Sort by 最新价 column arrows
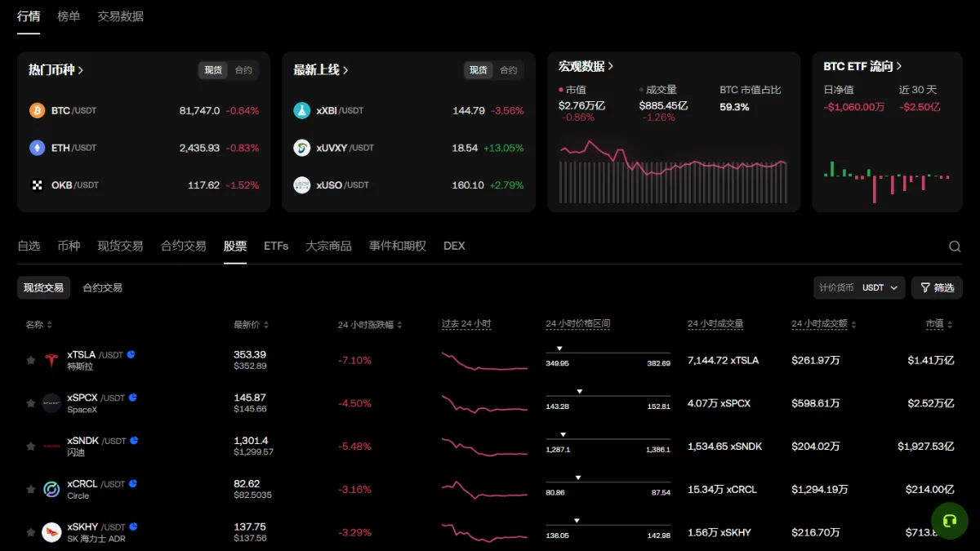This screenshot has height=551, width=980. click(266, 325)
